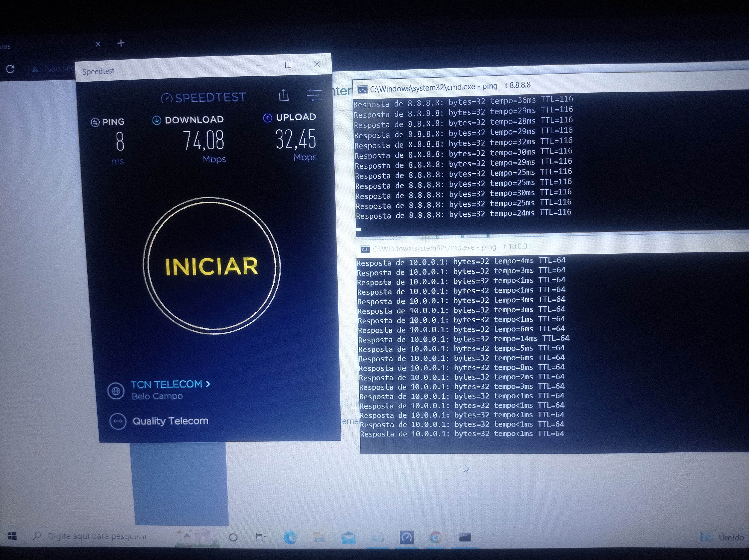Click the UPLOAD arrow icon
Screen dimensions: 749x560
268,118
